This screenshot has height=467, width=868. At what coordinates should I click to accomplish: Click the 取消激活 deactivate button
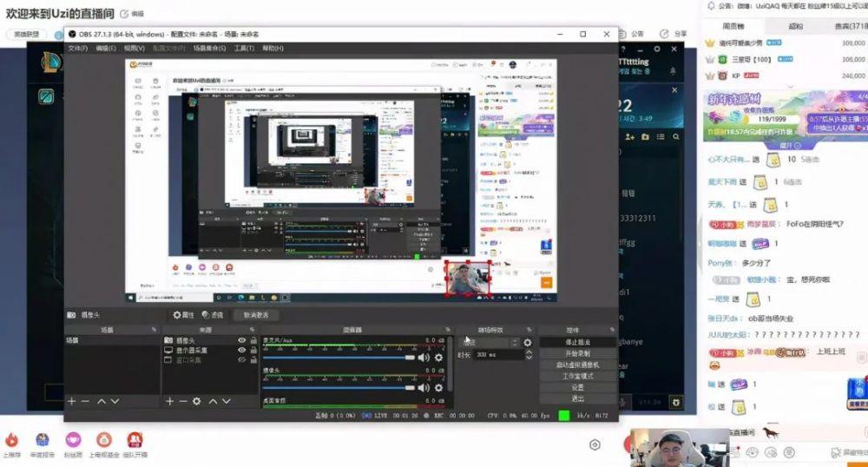(256, 315)
